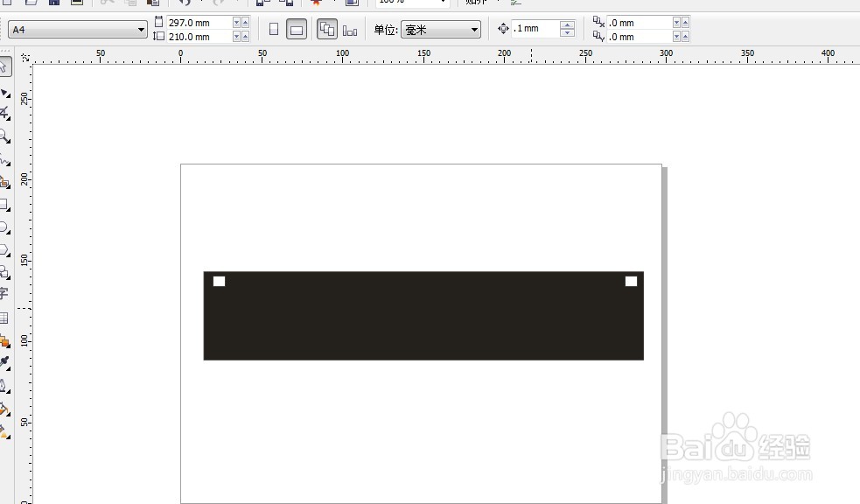The image size is (860, 504).
Task: Open the 毫米 units dropdown
Action: coord(473,28)
